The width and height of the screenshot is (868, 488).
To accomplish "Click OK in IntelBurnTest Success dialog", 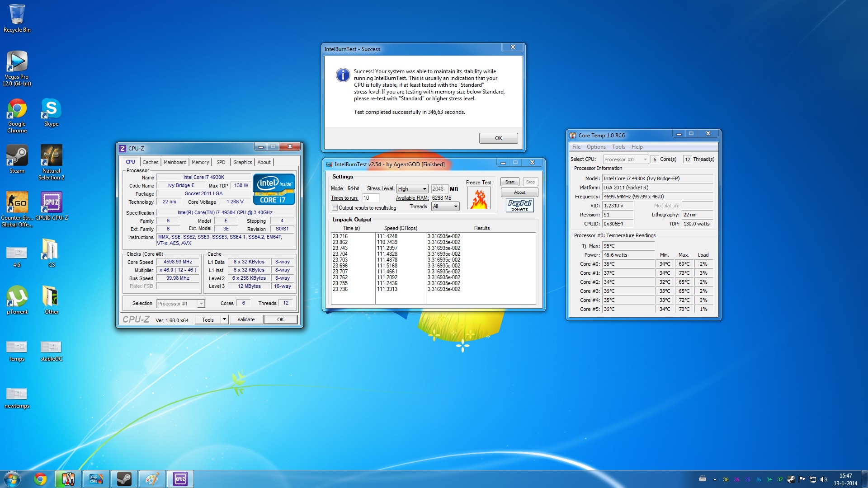I will pyautogui.click(x=498, y=138).
